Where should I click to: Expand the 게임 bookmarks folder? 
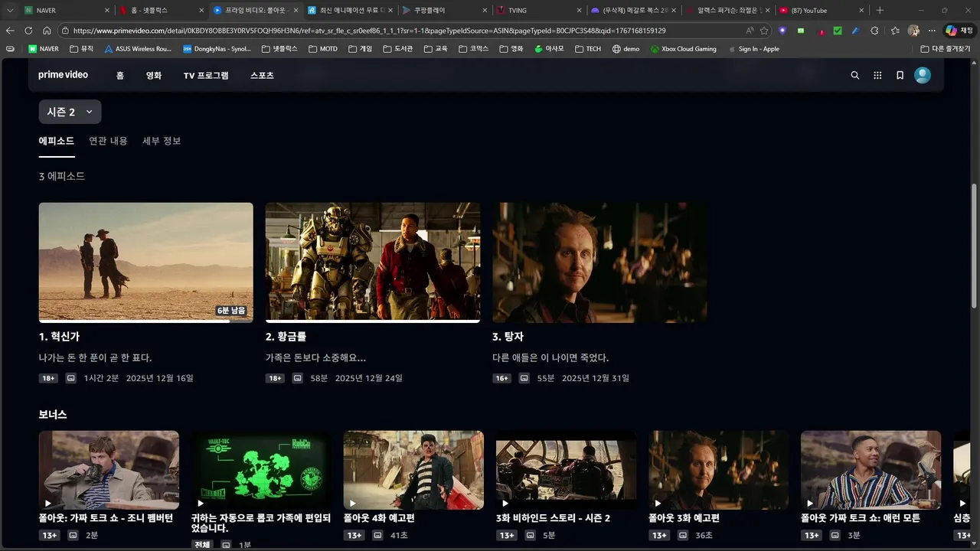pyautogui.click(x=360, y=49)
